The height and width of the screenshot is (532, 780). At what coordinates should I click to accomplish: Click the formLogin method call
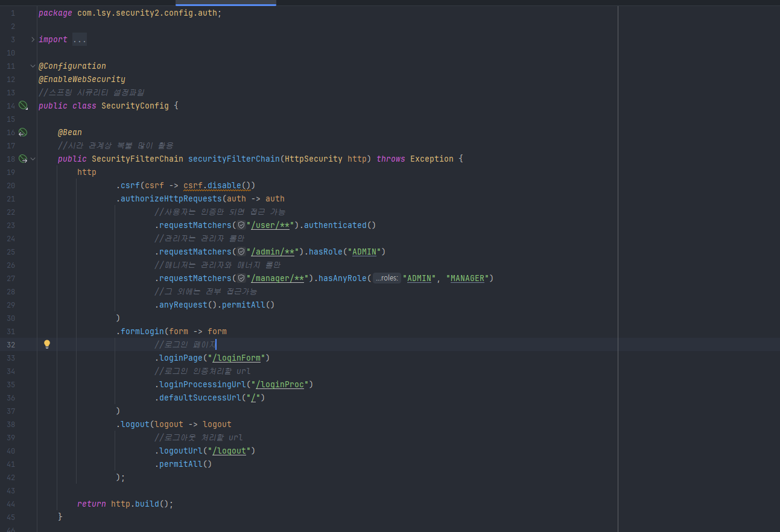pos(142,331)
